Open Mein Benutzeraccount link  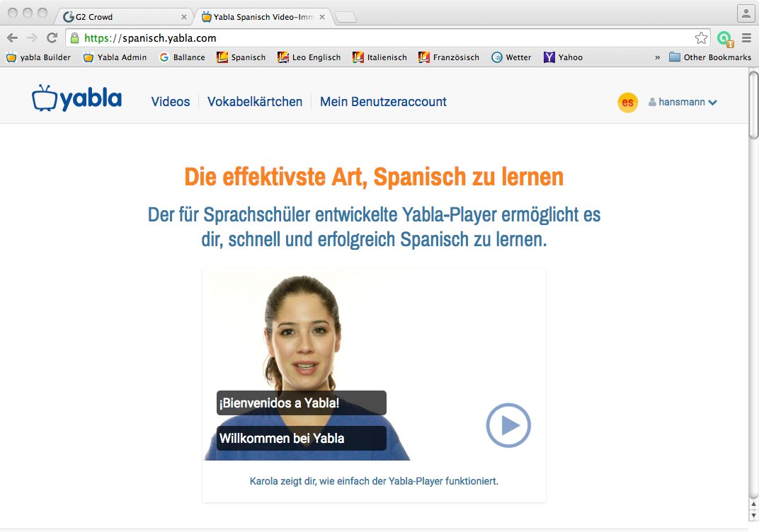point(383,102)
